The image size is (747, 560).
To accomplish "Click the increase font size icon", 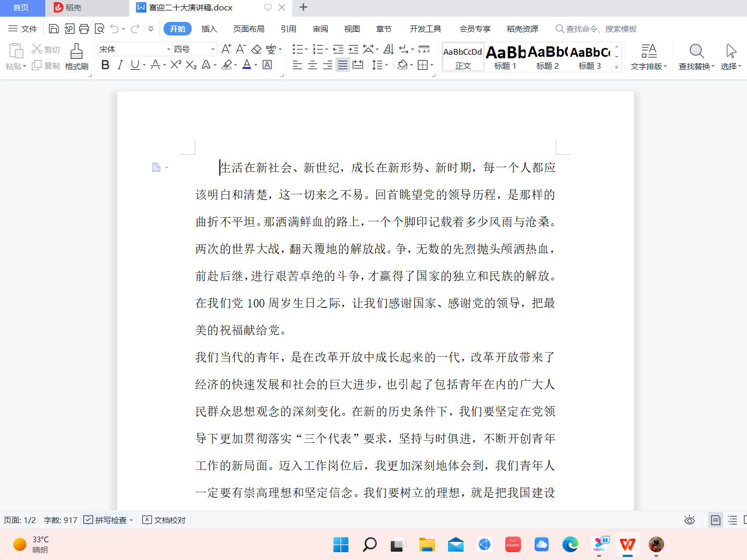I will (226, 49).
